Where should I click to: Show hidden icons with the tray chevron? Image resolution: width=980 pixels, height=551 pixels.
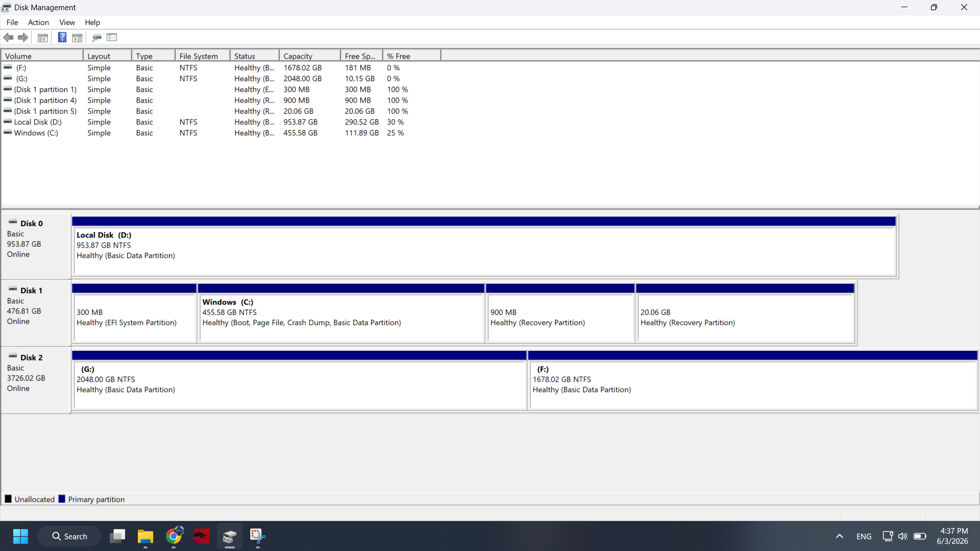(x=840, y=536)
